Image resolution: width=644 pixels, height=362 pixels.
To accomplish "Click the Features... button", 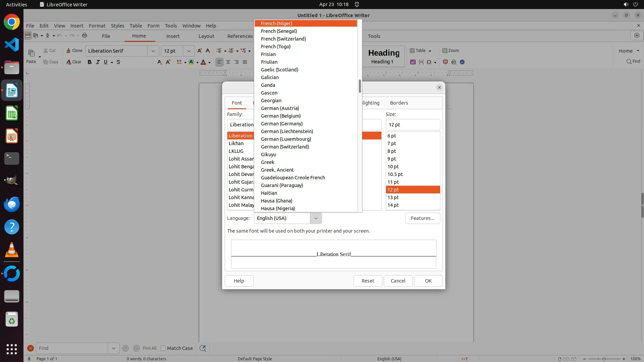I will point(422,218).
